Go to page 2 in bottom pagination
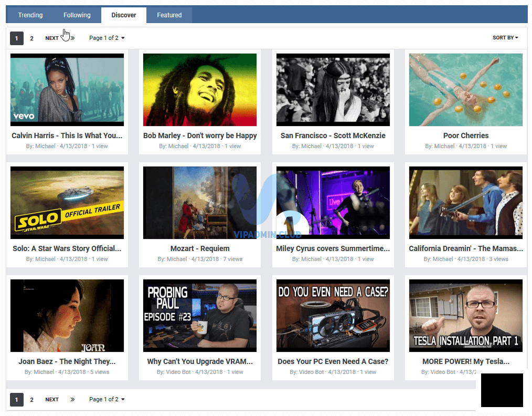 (x=31, y=399)
